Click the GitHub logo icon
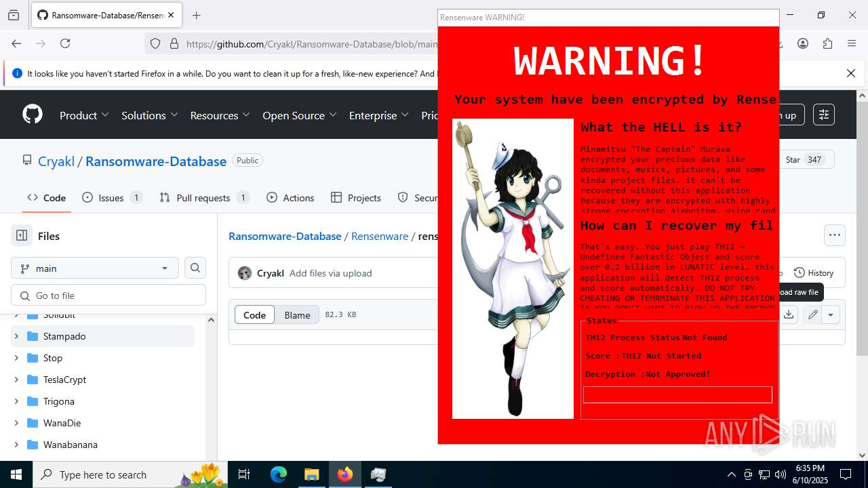The image size is (868, 488). click(x=33, y=115)
